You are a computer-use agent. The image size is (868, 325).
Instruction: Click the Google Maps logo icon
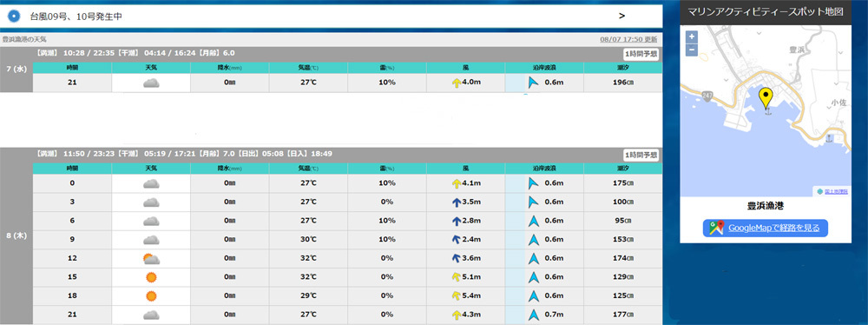(717, 228)
